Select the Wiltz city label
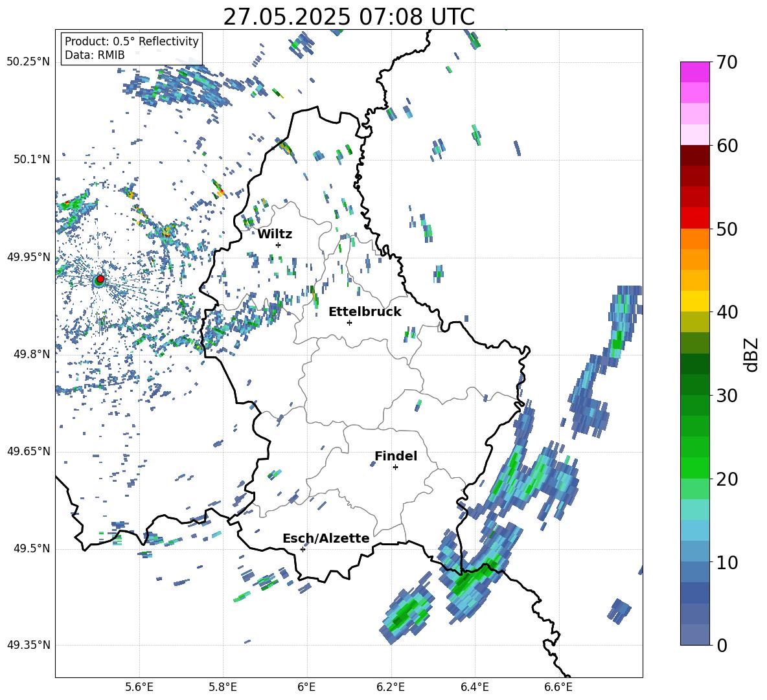 tap(275, 234)
